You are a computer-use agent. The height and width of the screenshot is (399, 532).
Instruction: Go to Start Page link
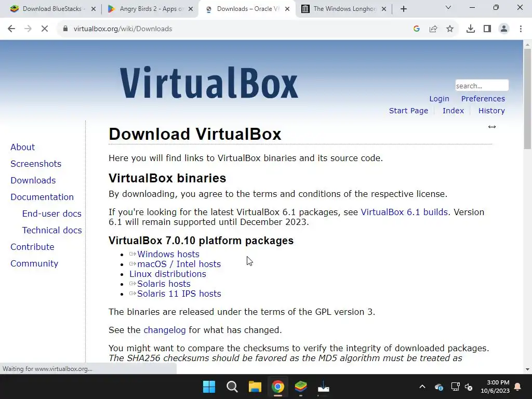click(x=408, y=111)
